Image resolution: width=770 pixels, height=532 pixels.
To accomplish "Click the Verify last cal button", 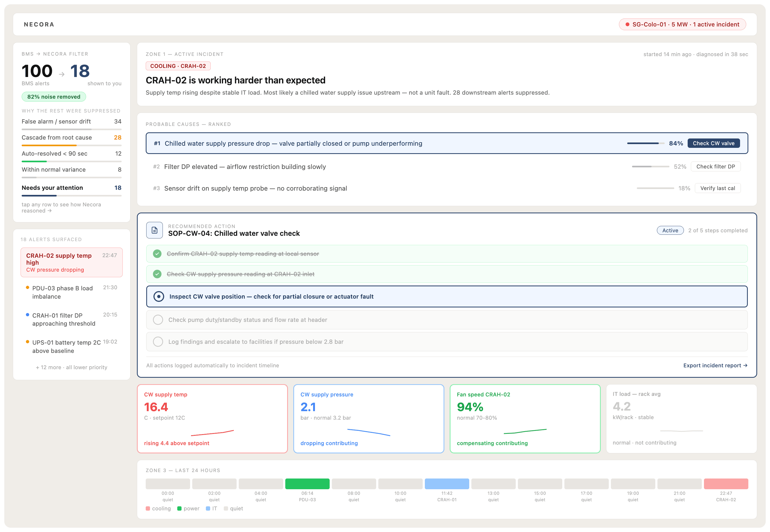I will point(717,188).
